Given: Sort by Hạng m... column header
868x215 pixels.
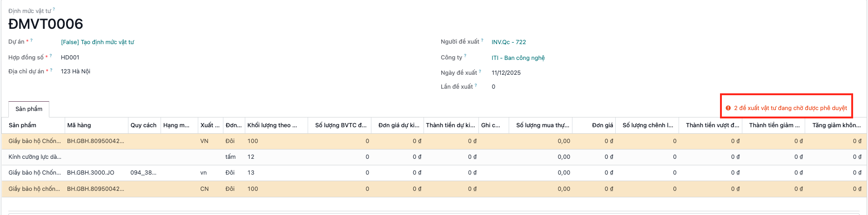Looking at the screenshot, I should tap(179, 125).
